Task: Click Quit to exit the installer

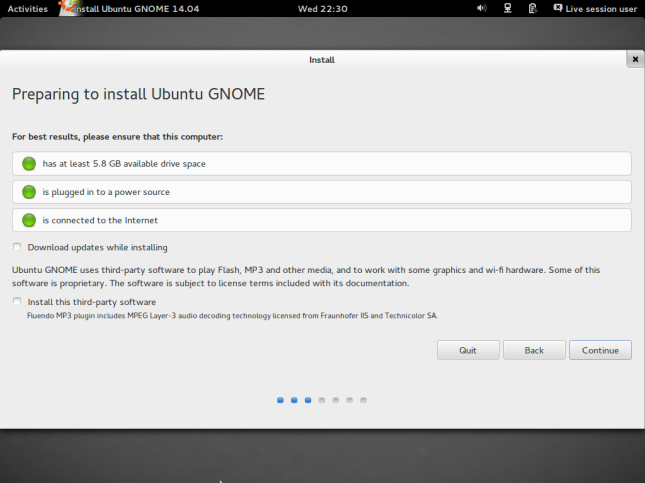Action: [467, 350]
